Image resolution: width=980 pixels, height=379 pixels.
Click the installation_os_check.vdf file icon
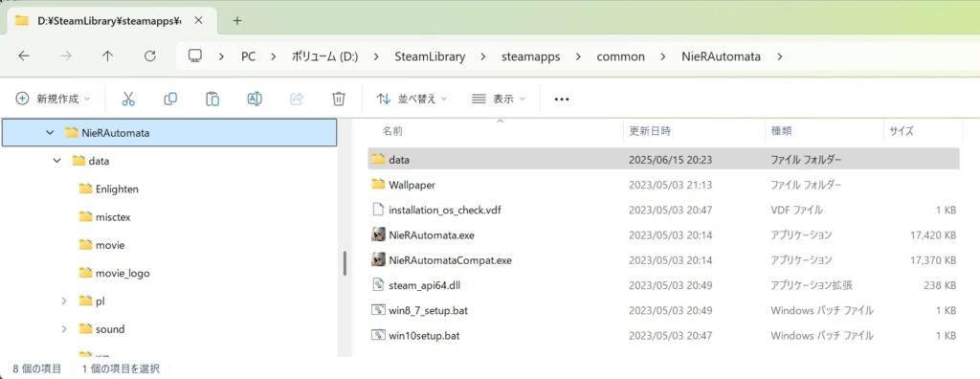(x=377, y=210)
